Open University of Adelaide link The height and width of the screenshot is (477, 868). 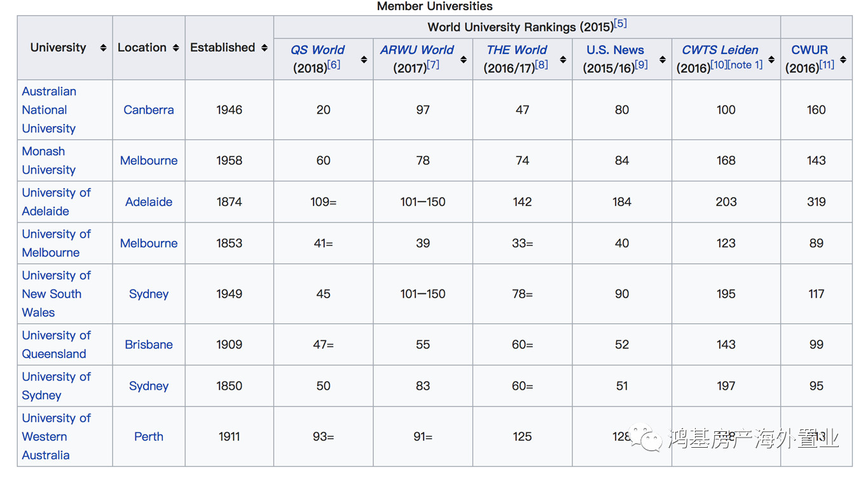click(56, 202)
